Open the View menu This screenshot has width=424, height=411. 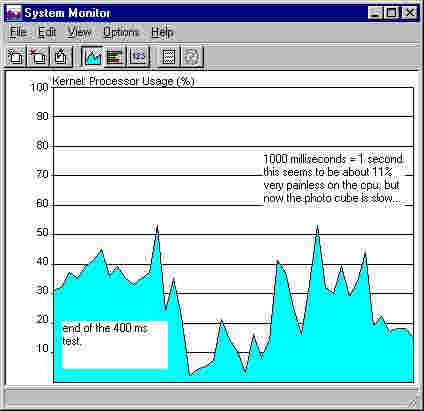pos(79,32)
